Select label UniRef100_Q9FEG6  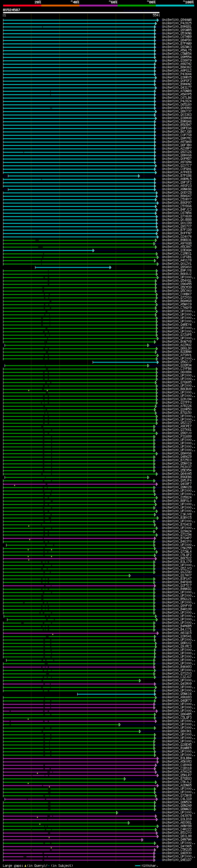click(x=177, y=128)
